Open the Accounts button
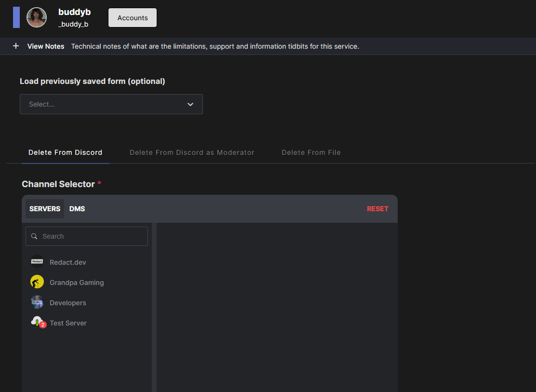This screenshot has height=392, width=536. click(133, 18)
